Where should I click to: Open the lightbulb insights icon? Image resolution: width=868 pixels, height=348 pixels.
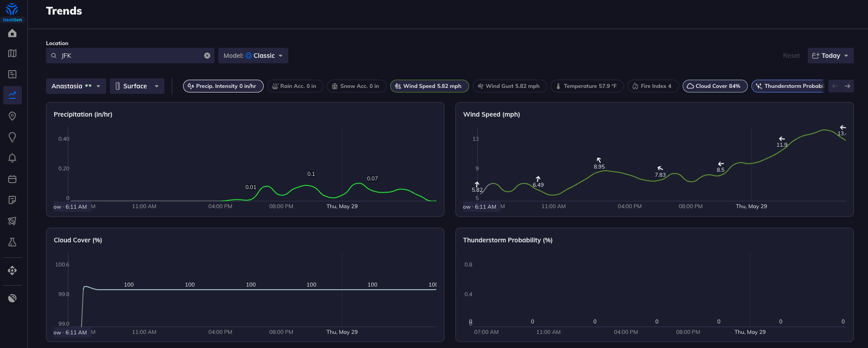12,137
